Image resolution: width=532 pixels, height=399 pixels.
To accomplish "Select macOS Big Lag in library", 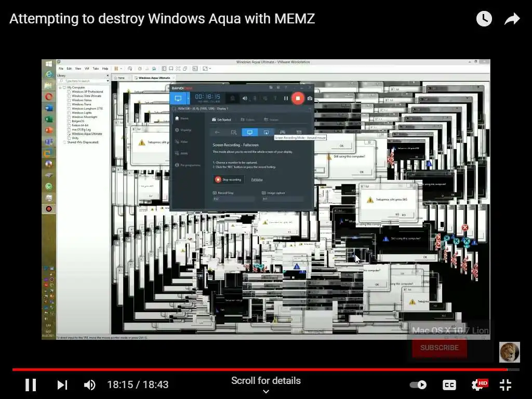I will coord(81,129).
